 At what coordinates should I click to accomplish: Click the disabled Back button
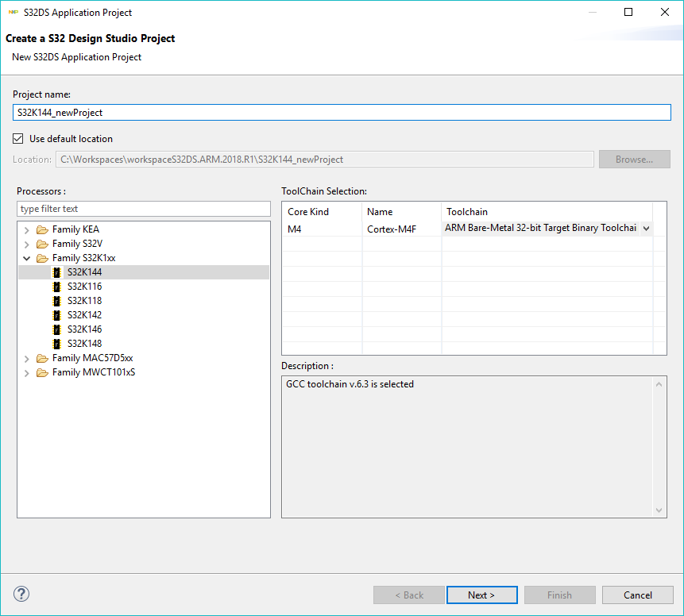[x=409, y=595]
